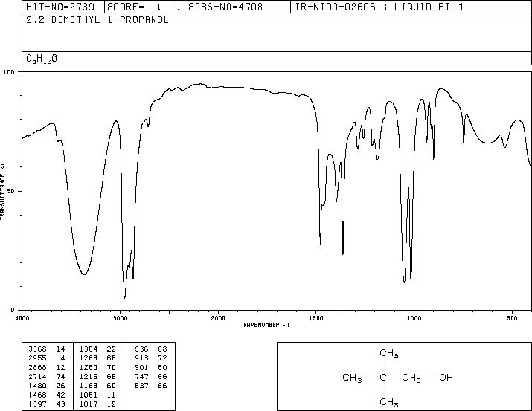Image resolution: width=532 pixels, height=411 pixels.
Task: Click the 50 transmittance axis label
Action: (11, 191)
